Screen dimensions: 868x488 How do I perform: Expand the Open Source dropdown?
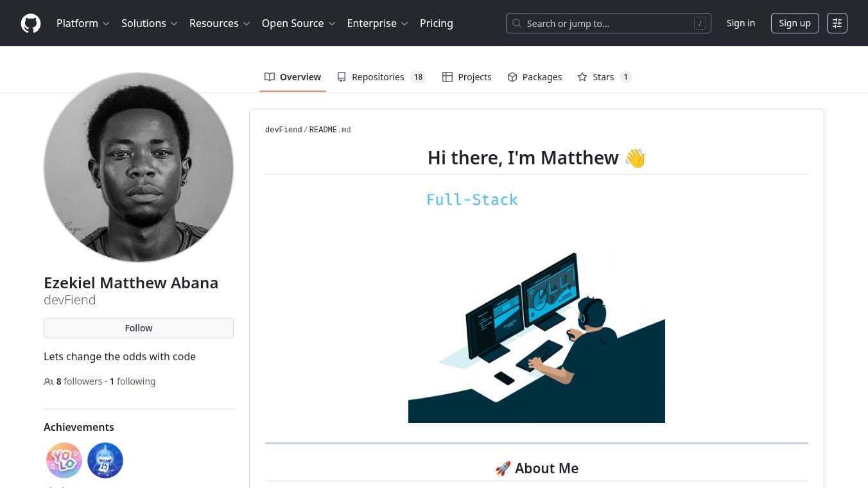pos(299,23)
